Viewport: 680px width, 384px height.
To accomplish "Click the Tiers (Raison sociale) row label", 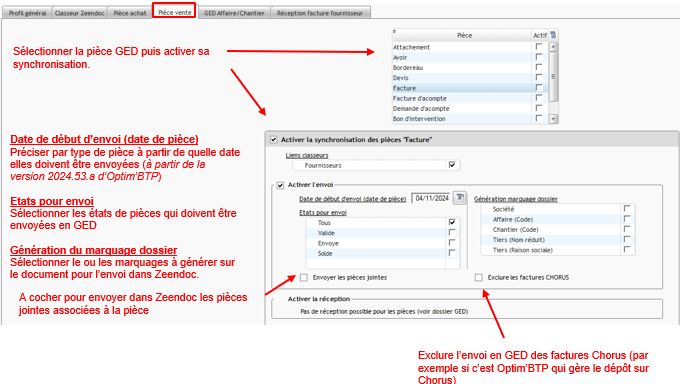I will [x=523, y=250].
